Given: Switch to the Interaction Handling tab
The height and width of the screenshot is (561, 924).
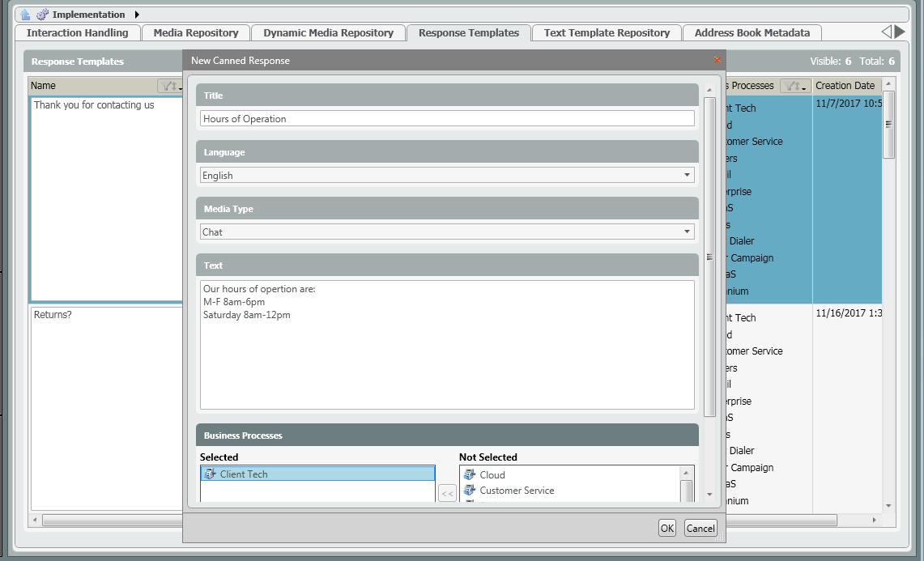Looking at the screenshot, I should click(78, 33).
